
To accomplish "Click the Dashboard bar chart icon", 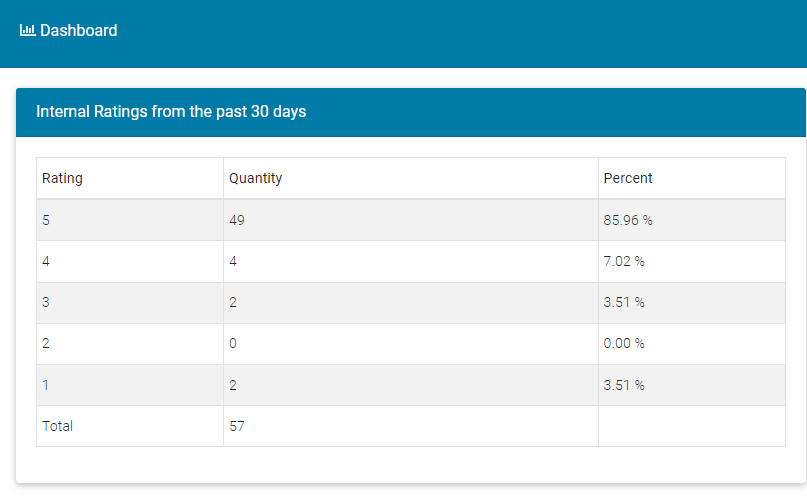I will click(27, 30).
